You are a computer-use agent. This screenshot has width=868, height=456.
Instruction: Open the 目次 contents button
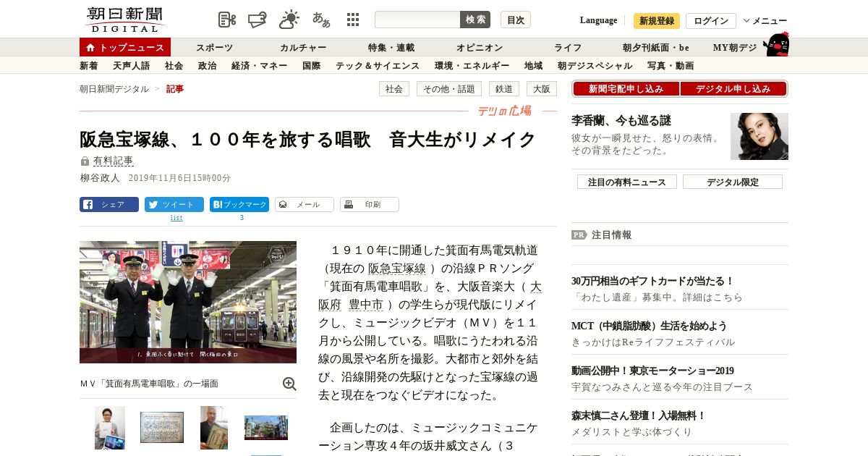pyautogui.click(x=516, y=20)
